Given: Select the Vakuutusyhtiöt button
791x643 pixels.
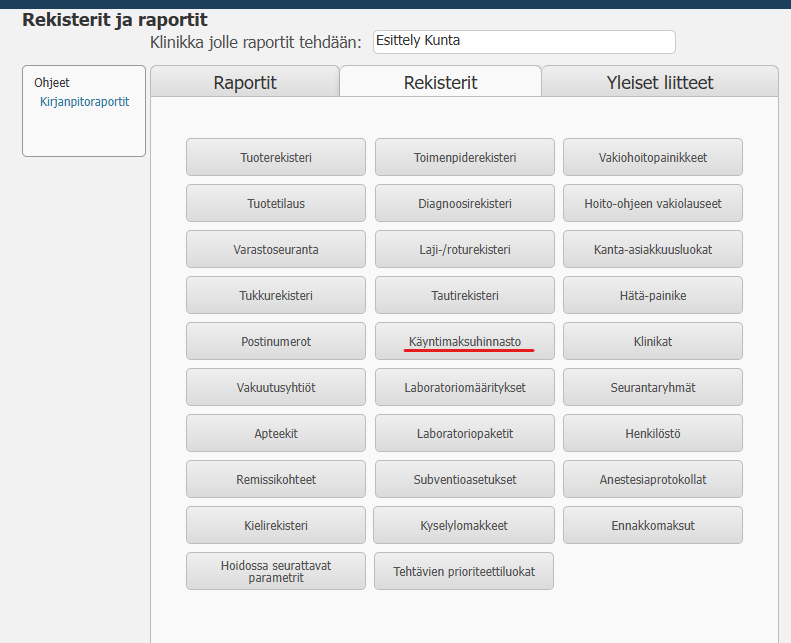Looking at the screenshot, I should [276, 387].
